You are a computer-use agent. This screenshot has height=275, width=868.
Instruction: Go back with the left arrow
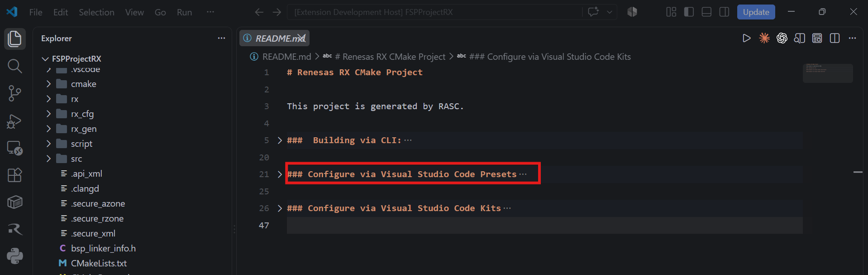tap(259, 12)
